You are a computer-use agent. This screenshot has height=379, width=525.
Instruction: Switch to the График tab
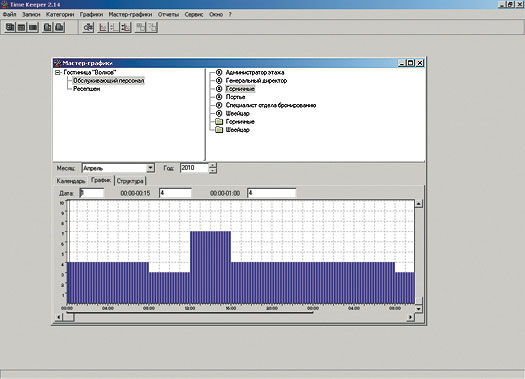click(101, 180)
